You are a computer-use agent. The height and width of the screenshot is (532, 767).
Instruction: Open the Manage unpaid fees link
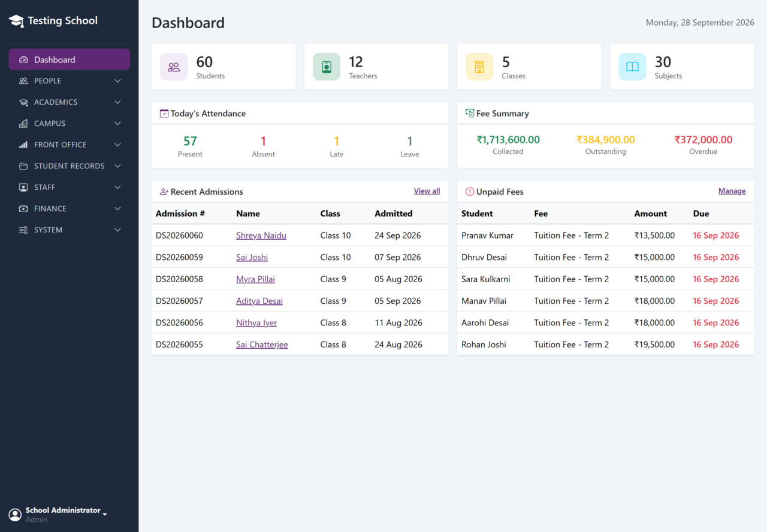tap(732, 191)
